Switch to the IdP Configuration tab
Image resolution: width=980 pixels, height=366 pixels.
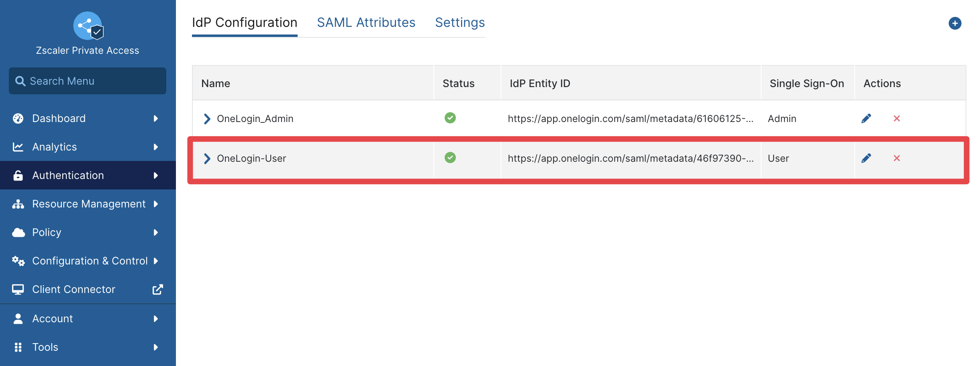tap(245, 23)
